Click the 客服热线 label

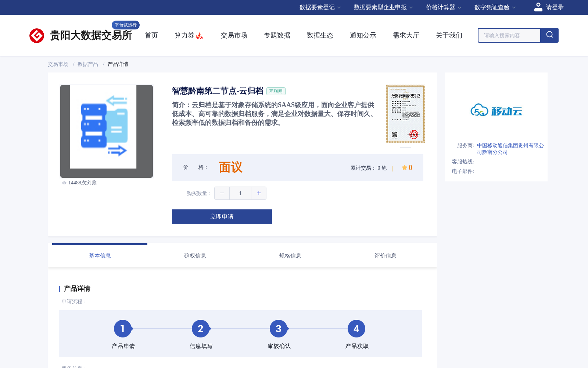pos(463,162)
